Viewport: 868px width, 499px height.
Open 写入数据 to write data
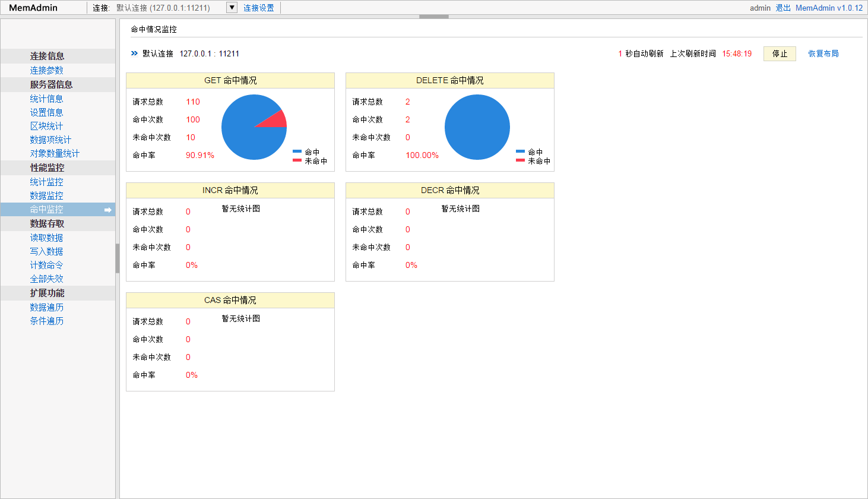[47, 251]
